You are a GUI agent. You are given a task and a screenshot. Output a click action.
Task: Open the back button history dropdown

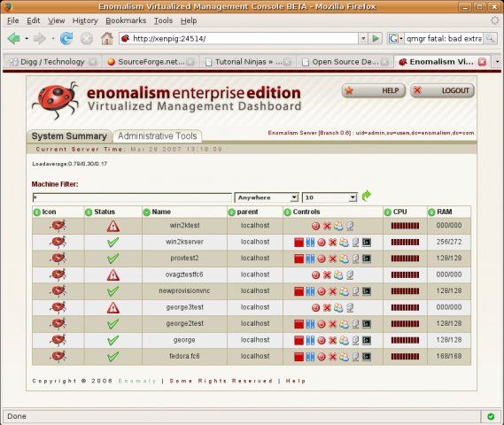27,39
